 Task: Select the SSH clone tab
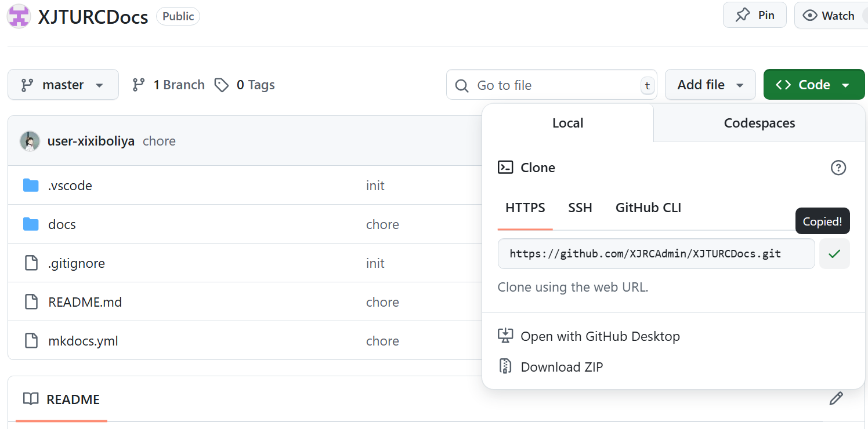coord(580,208)
